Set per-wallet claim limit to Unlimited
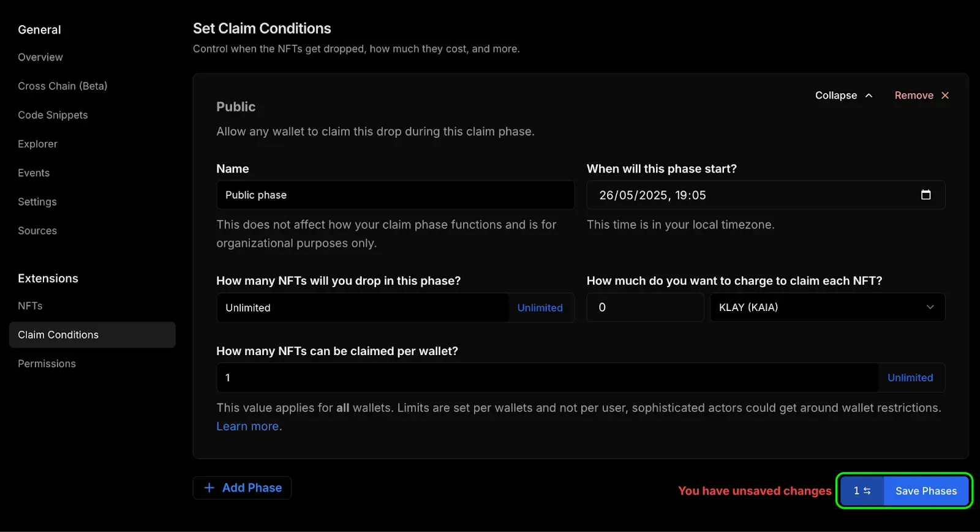Viewport: 980px width, 532px height. click(910, 378)
